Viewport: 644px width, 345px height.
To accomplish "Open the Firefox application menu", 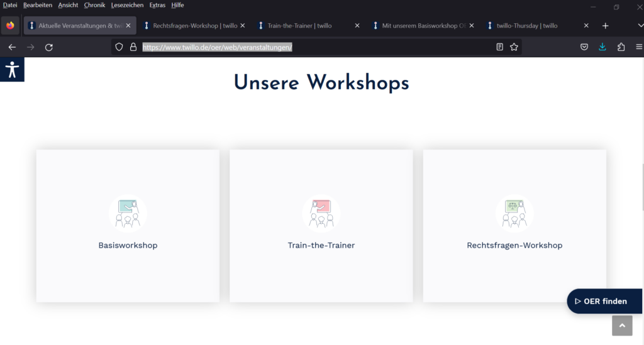I will (639, 47).
